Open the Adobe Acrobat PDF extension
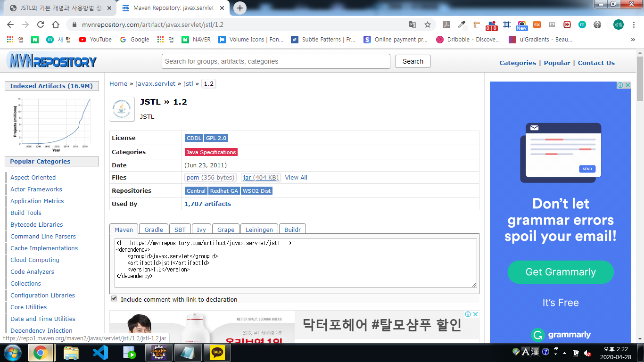Viewport: 644px width, 362px height. point(446,25)
